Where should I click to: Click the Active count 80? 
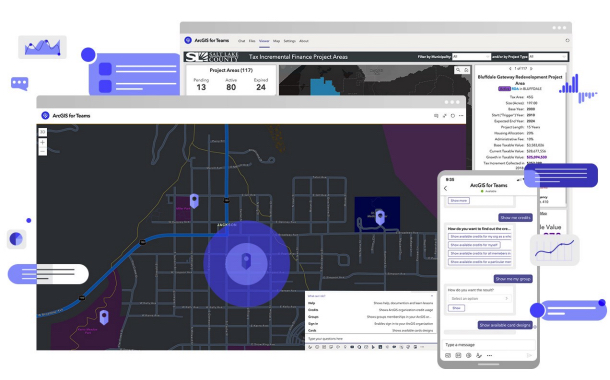[231, 87]
